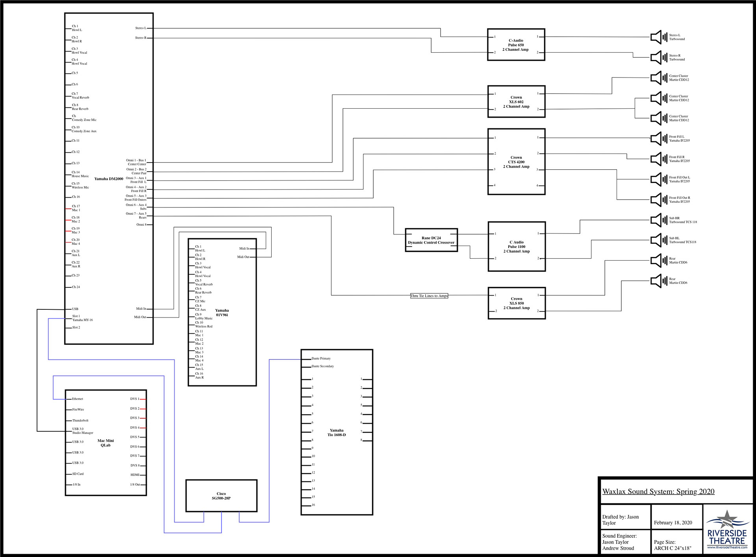The width and height of the screenshot is (756, 557).
Task: Click the Crown XLS 602 amp label
Action: coord(516,102)
